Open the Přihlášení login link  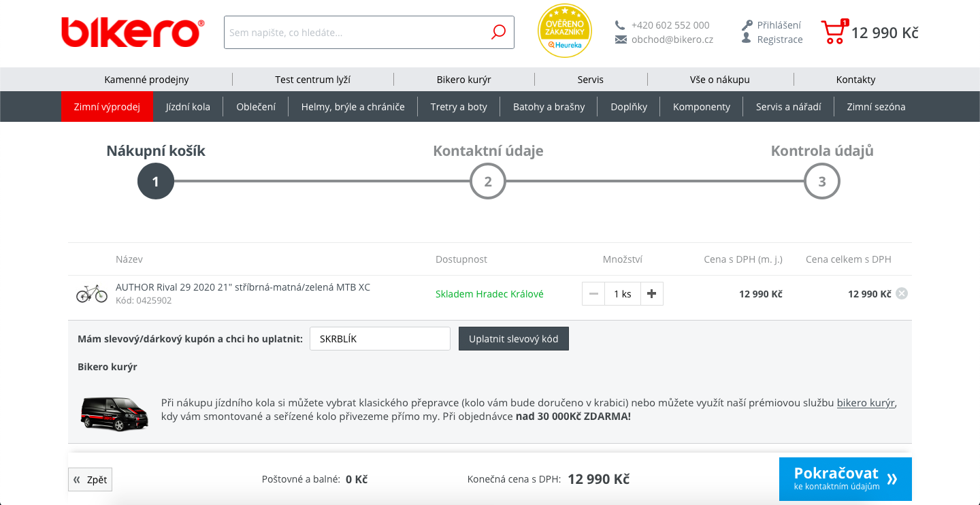coord(779,25)
